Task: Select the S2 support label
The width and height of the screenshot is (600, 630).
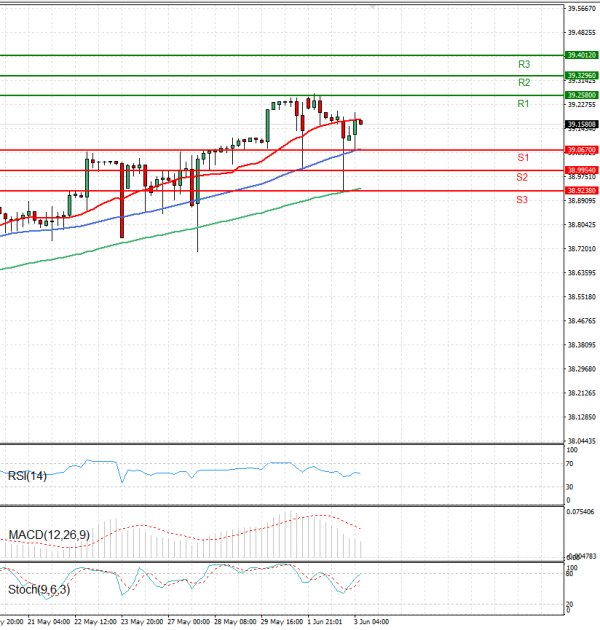Action: tap(522, 177)
